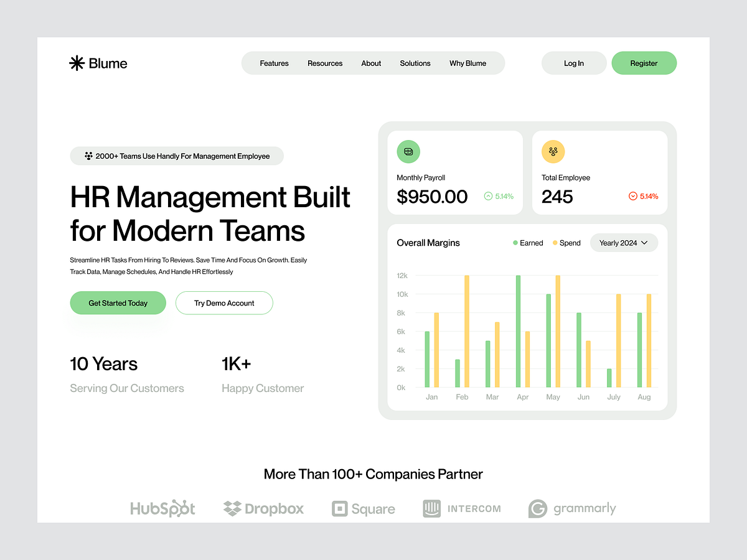This screenshot has width=747, height=560.
Task: Click More Than 100+ Companies Partner heading
Action: click(x=374, y=474)
